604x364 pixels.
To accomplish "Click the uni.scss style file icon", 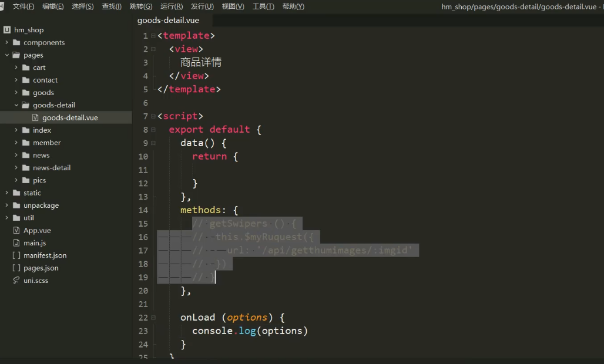I will 16,280.
